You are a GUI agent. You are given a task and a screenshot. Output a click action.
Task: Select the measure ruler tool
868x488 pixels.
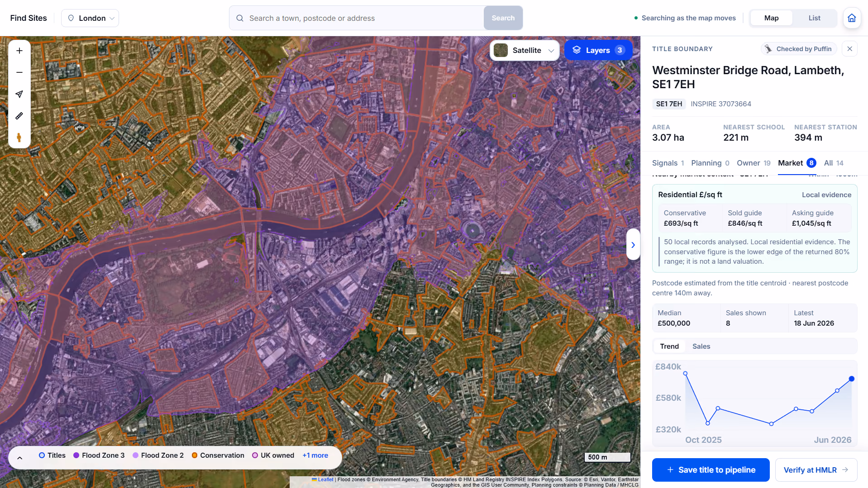click(19, 116)
